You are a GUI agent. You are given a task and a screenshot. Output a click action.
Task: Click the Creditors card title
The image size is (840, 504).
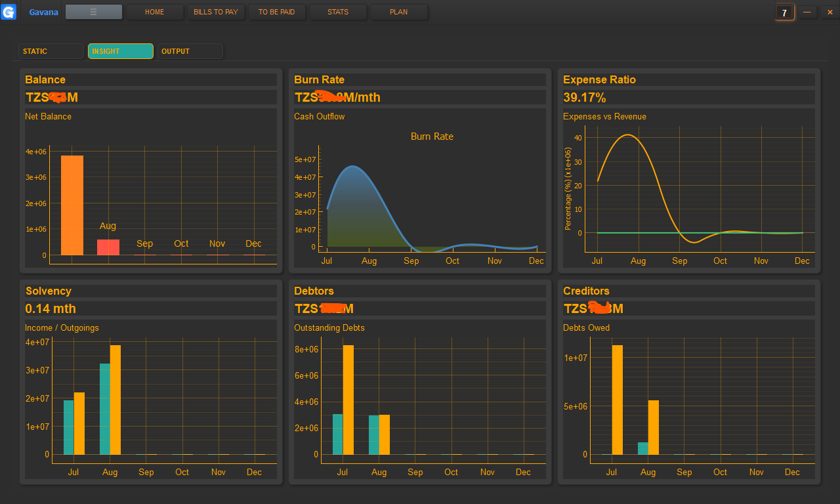point(586,291)
